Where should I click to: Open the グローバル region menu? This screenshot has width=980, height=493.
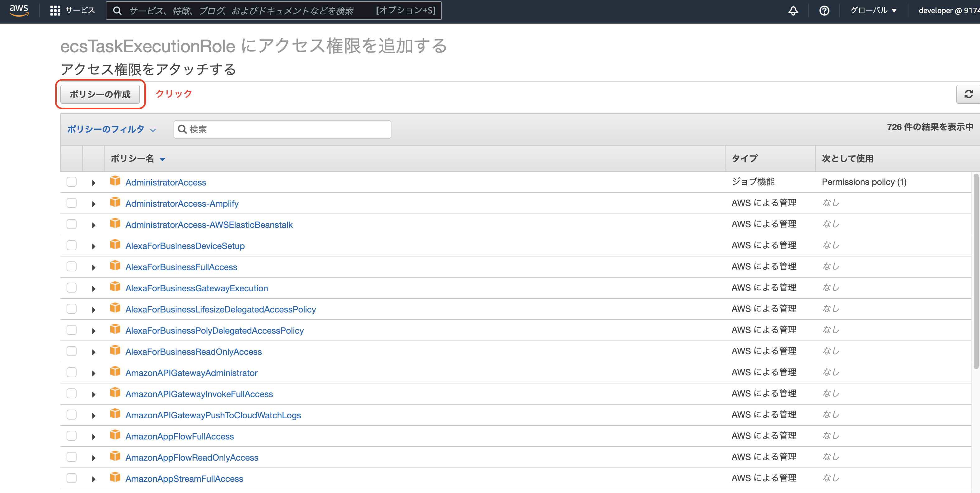[x=873, y=10]
